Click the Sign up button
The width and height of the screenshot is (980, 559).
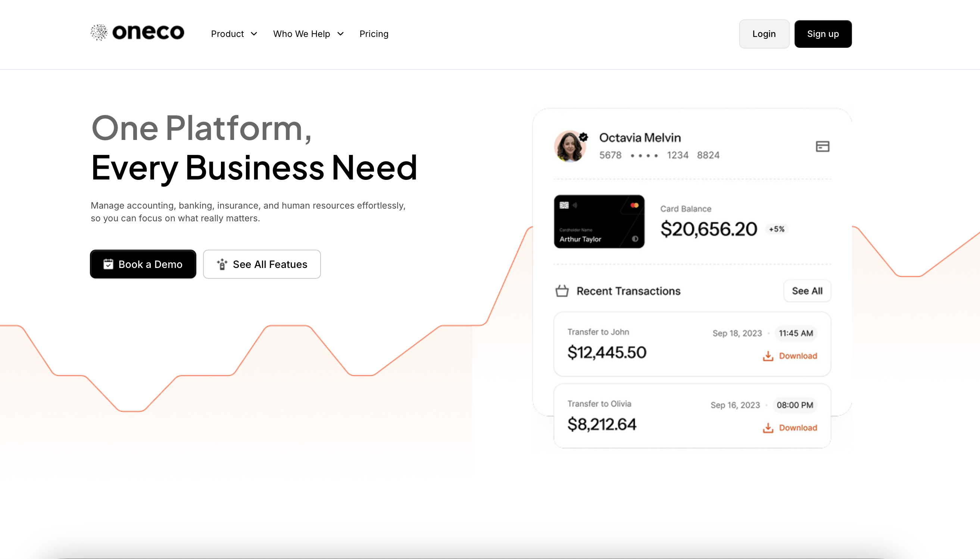(x=823, y=34)
